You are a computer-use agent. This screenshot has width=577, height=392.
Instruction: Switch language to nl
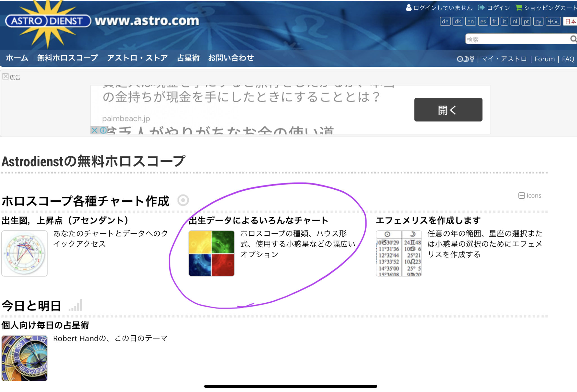pos(515,21)
